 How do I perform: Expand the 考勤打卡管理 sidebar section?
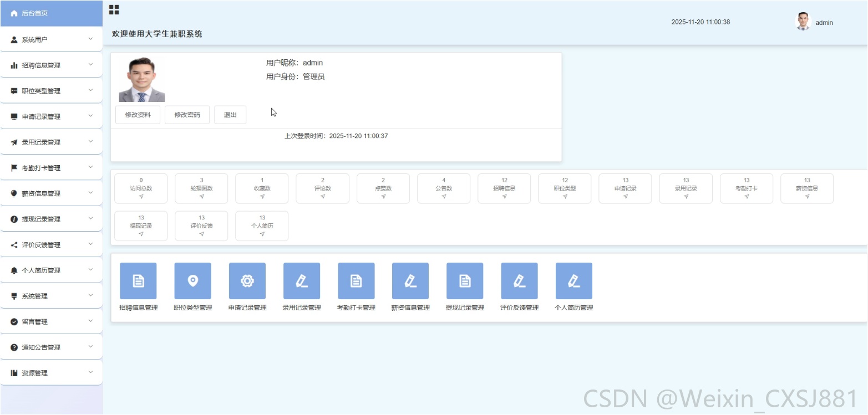[51, 167]
